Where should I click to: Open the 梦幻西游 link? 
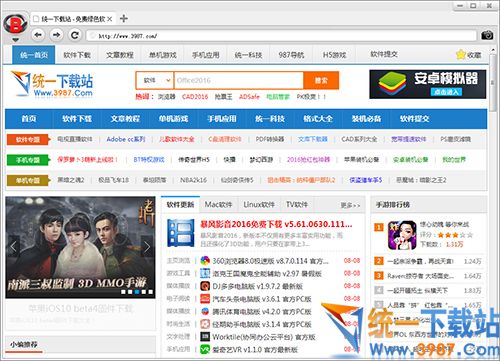coord(261,160)
